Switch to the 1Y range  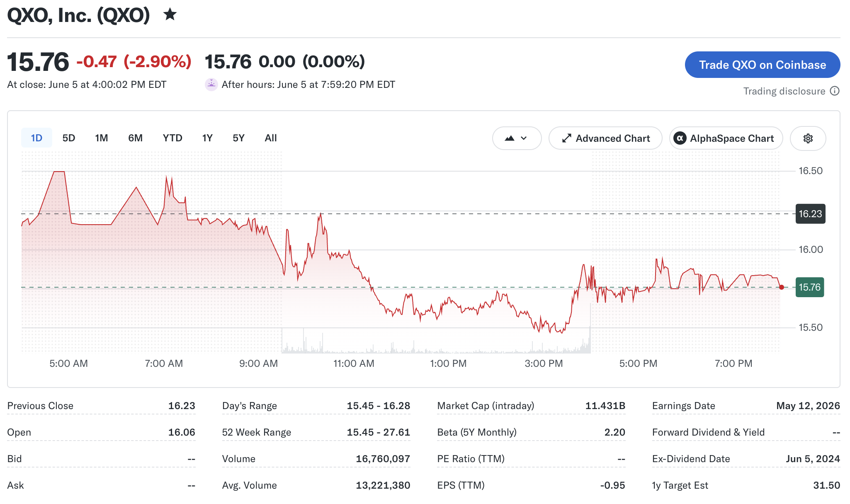[207, 138]
